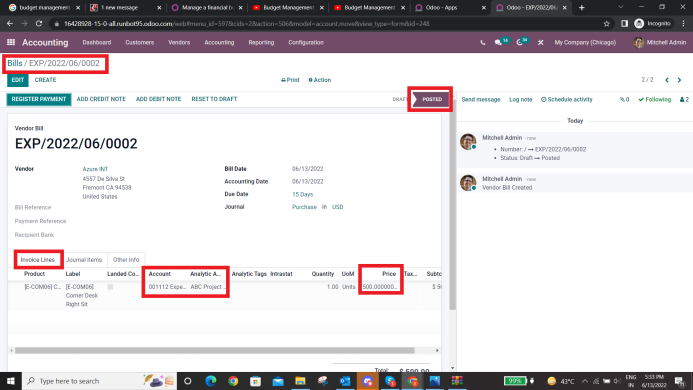The width and height of the screenshot is (693, 390).
Task: Go to next record with right arrow
Action: tap(679, 80)
